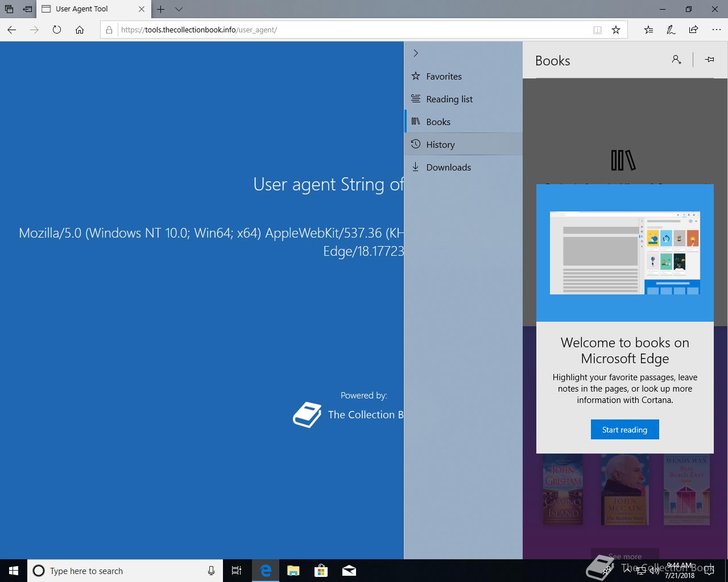The image size is (728, 582).
Task: Close the User Agent Tool tab
Action: click(142, 9)
